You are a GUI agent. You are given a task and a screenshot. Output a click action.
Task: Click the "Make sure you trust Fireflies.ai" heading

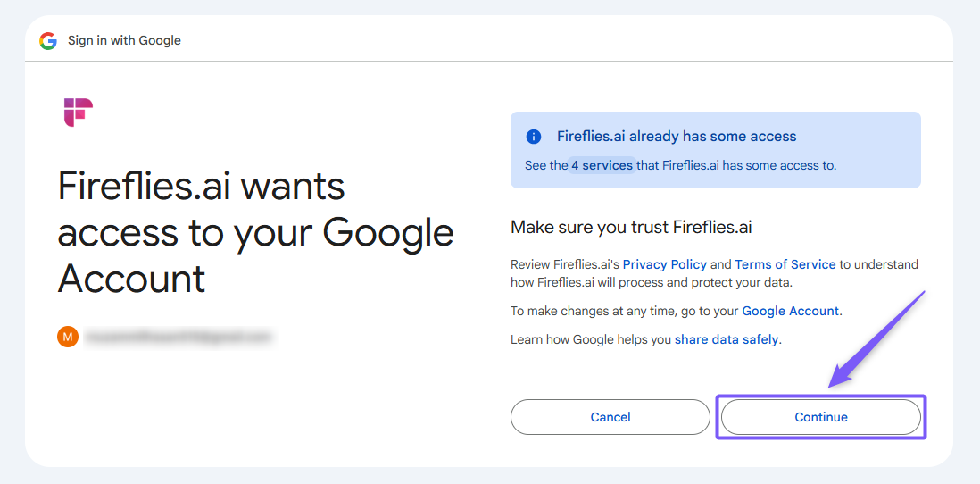pos(631,227)
